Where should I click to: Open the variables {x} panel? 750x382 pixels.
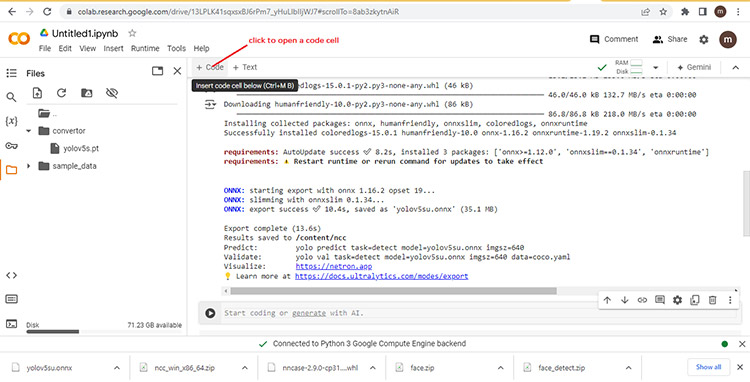tap(11, 121)
